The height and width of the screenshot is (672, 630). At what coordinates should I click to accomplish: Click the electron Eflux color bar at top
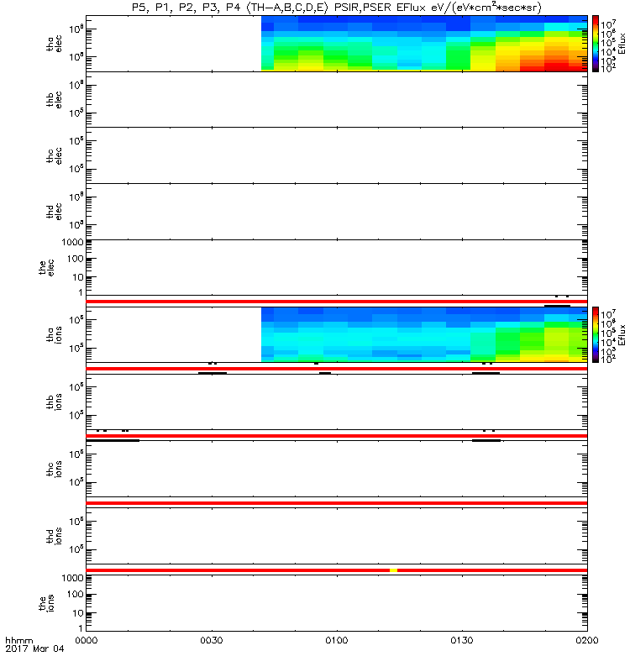click(x=596, y=44)
